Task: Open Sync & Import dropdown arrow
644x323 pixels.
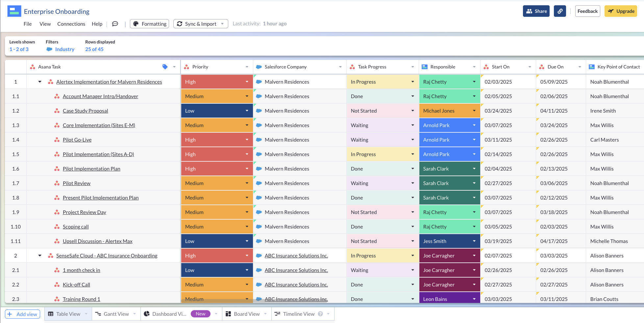Action: click(222, 24)
